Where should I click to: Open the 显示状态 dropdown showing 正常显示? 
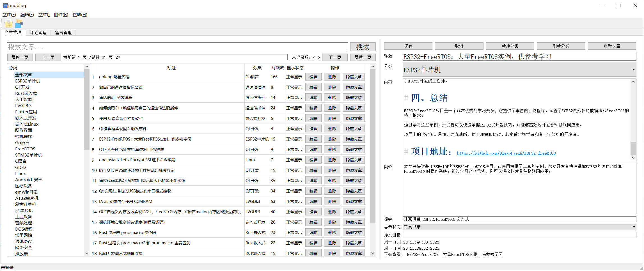click(519, 227)
